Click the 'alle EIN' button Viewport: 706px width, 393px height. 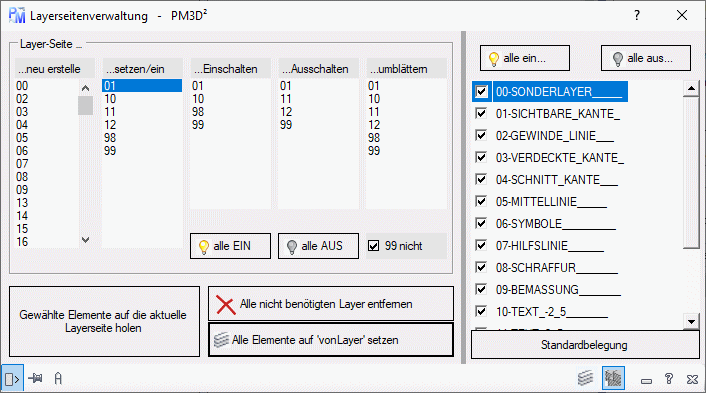point(230,246)
